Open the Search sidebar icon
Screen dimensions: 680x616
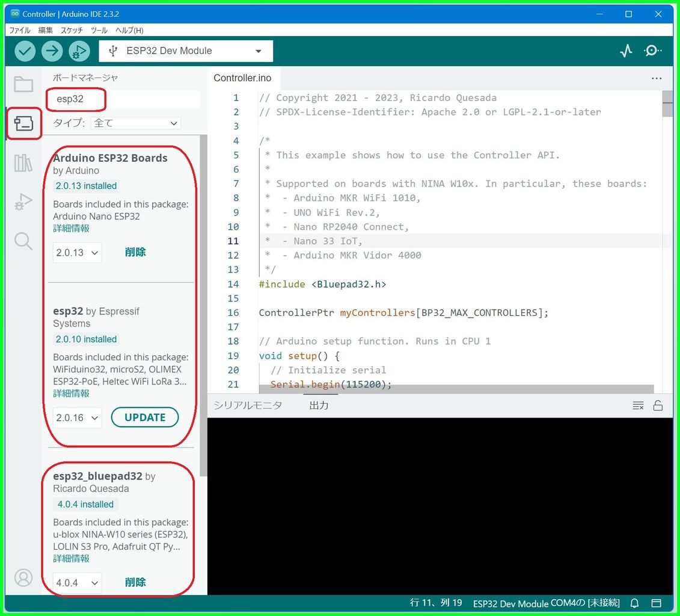point(23,241)
